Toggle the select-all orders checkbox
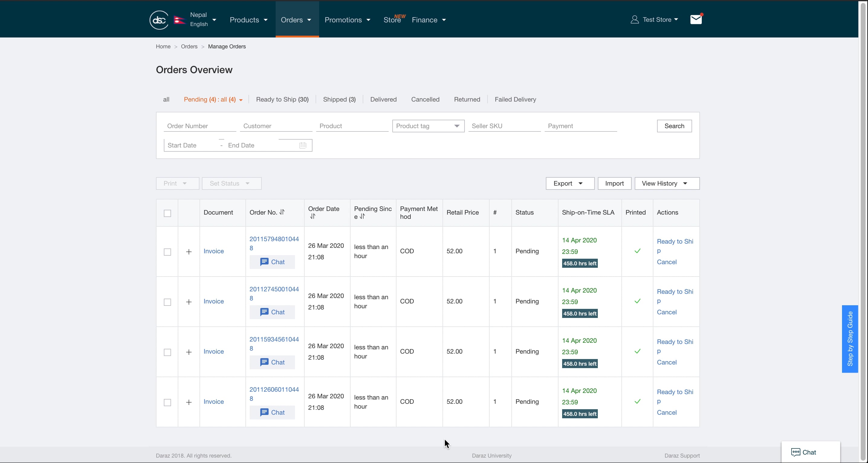The width and height of the screenshot is (868, 463). 167,213
